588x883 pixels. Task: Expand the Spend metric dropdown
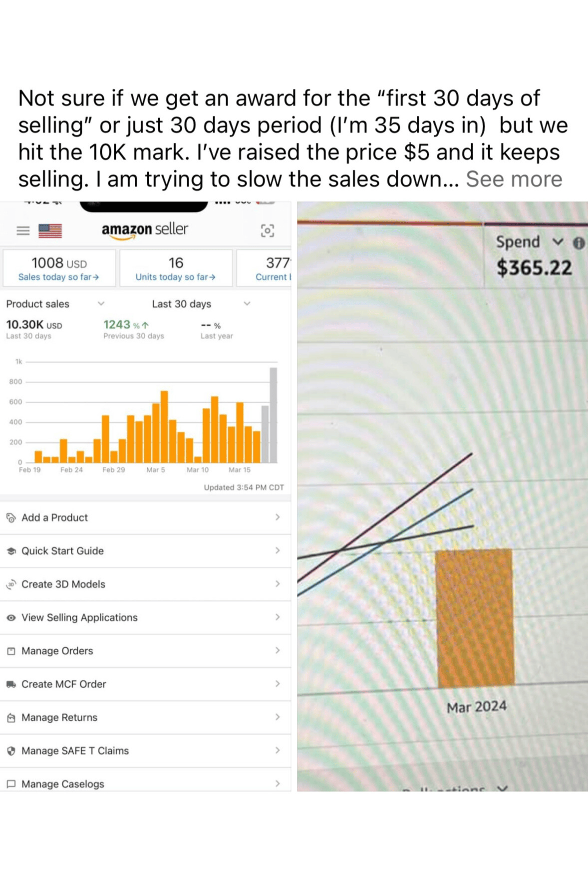coord(558,242)
